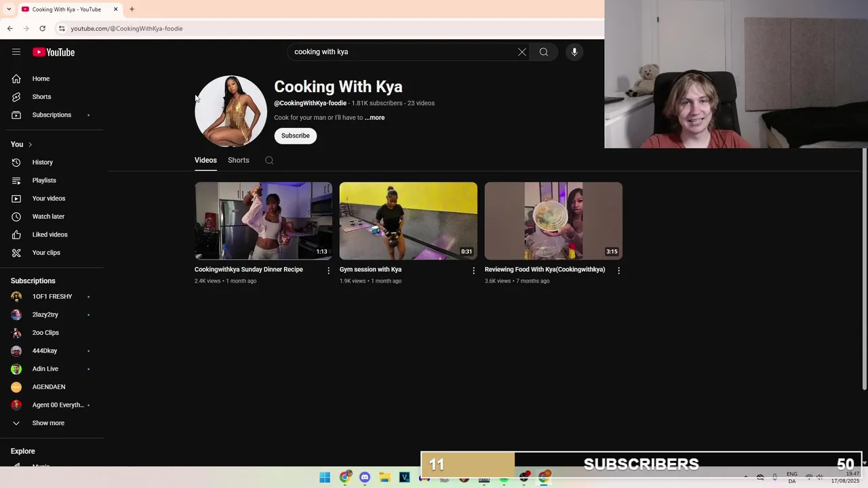Open Windows Start menu
This screenshot has width=868, height=488.
tap(325, 477)
